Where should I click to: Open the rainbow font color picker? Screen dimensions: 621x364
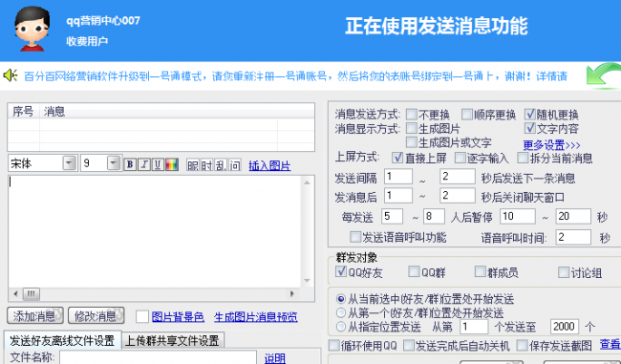(171, 164)
